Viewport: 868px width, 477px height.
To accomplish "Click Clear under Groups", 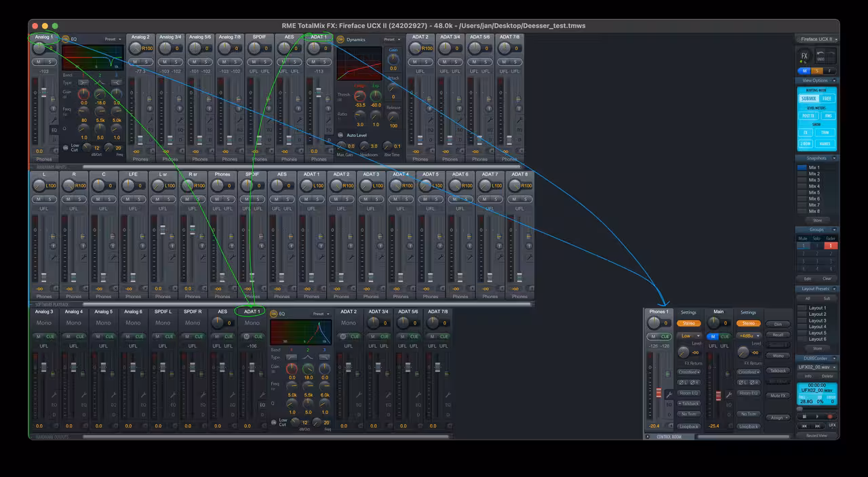I will tap(827, 278).
